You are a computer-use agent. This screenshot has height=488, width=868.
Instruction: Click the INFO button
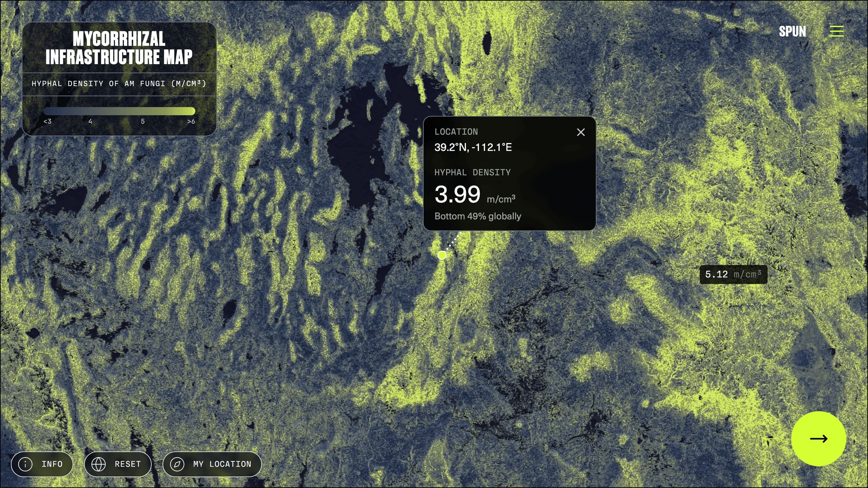pyautogui.click(x=42, y=464)
